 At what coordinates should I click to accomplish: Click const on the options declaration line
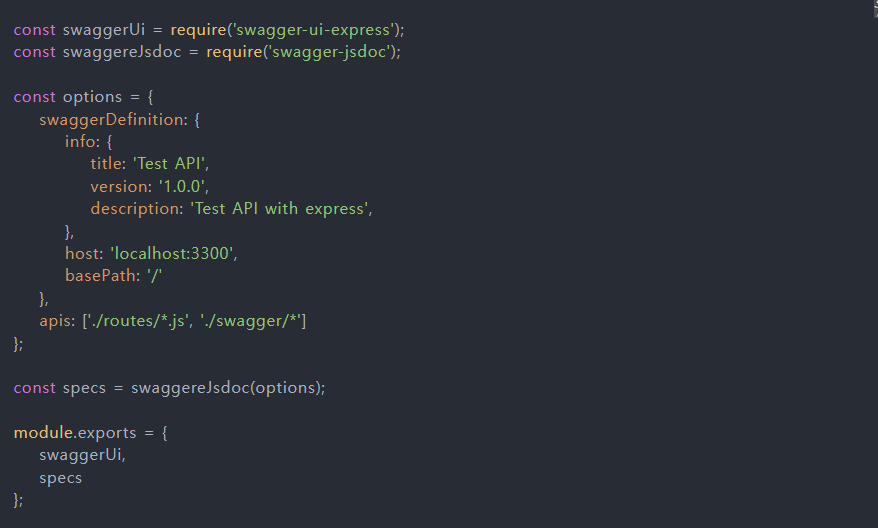(35, 97)
